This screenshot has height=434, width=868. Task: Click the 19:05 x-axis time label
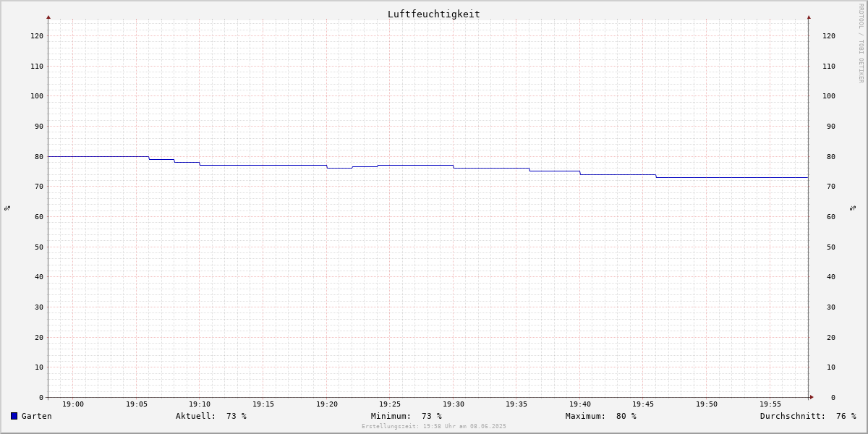coord(137,404)
